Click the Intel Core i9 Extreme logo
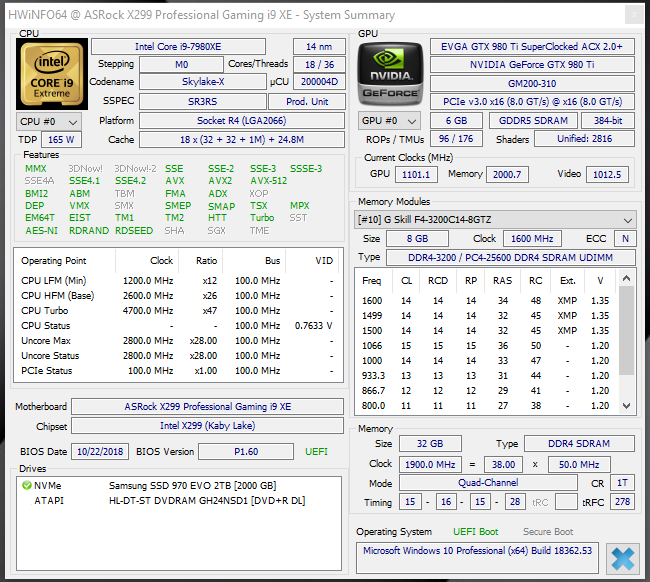The height and width of the screenshot is (582, 650). 52,74
